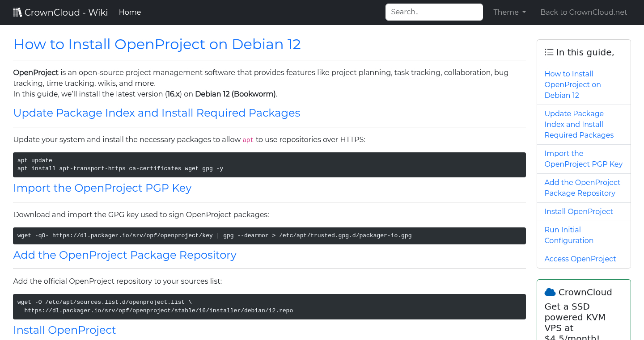Click the search input field
Viewport: 644px width, 340px height.
tap(434, 12)
